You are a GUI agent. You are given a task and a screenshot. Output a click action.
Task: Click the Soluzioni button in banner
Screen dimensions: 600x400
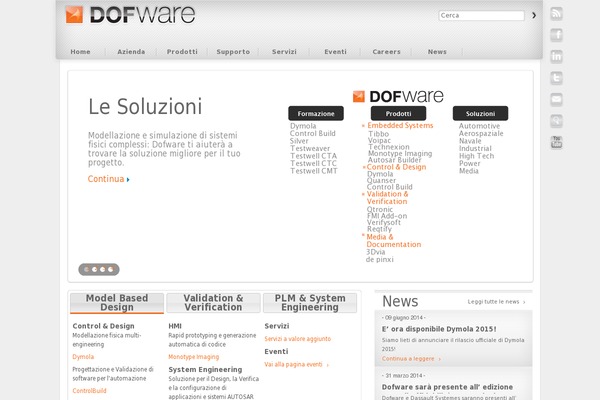[480, 113]
